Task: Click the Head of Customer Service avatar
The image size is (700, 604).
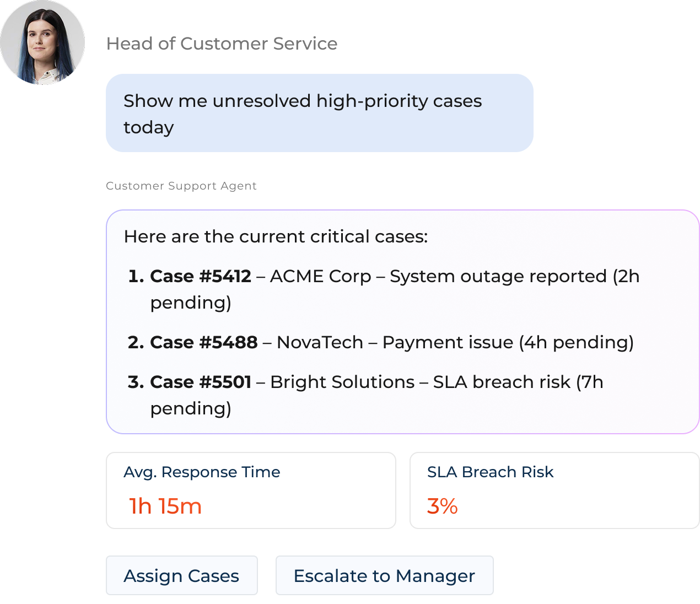Action: pyautogui.click(x=42, y=42)
